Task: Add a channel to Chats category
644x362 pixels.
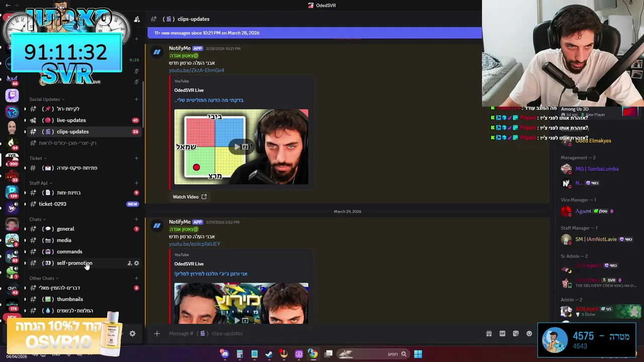Action: tap(136, 219)
